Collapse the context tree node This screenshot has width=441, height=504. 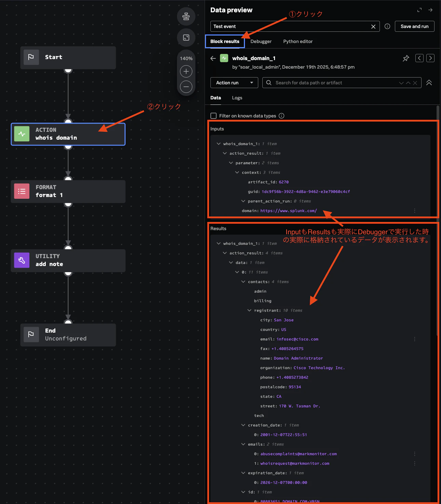tap(237, 172)
